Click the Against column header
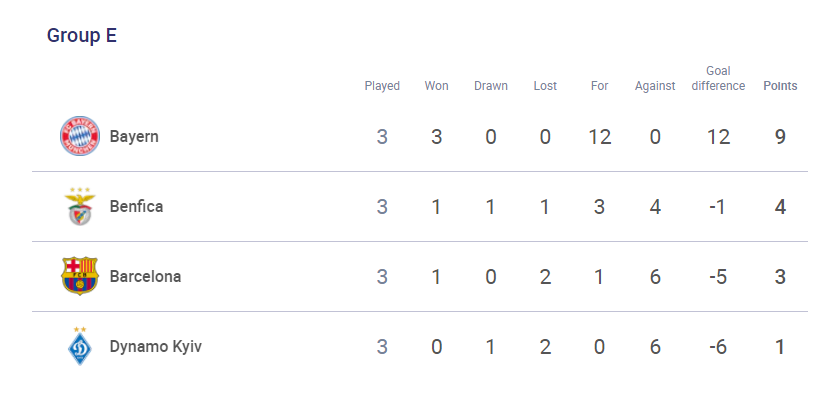 tap(655, 86)
